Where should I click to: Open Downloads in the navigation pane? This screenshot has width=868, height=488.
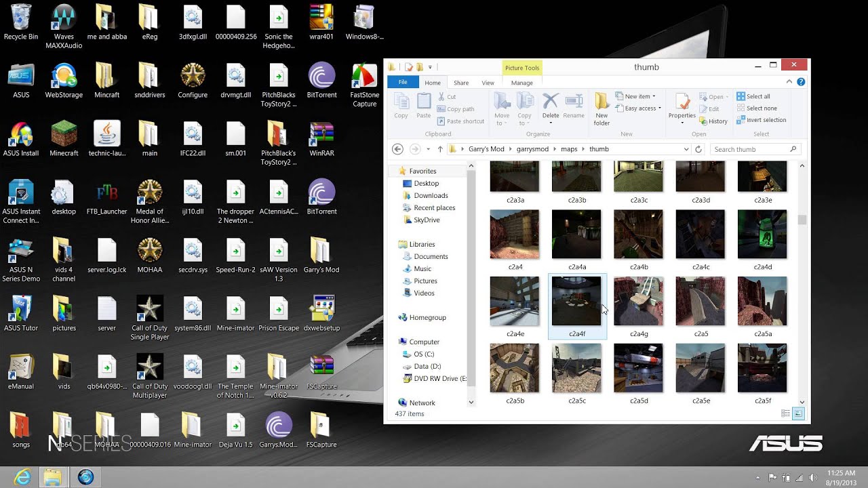[x=431, y=196]
